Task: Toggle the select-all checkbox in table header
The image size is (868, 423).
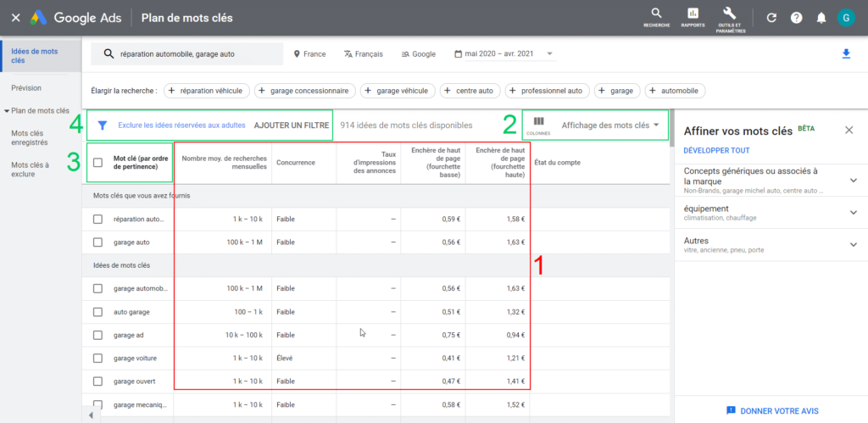Action: pos(98,162)
